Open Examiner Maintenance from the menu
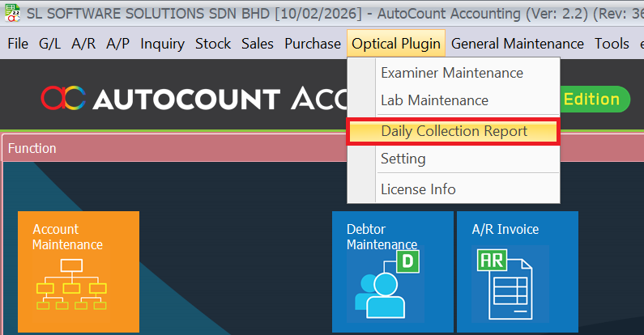 pos(452,73)
